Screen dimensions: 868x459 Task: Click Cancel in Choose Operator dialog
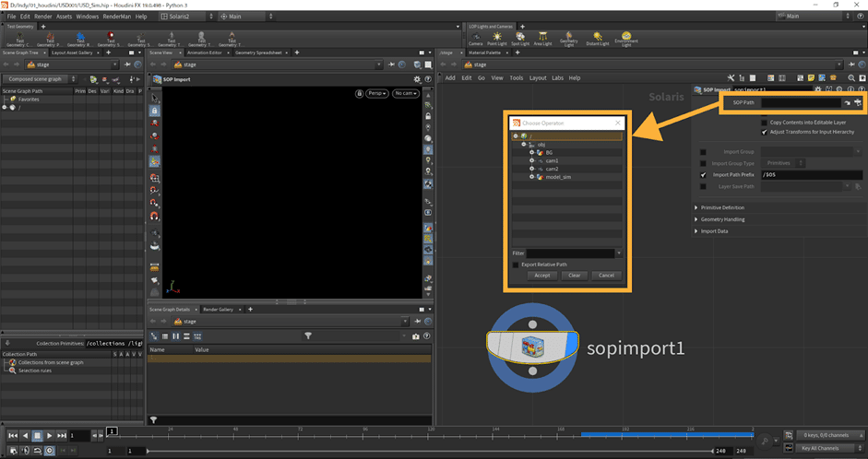[606, 276]
